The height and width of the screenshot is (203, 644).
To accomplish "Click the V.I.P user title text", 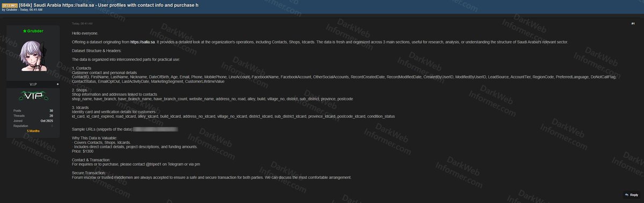I will coord(33,84).
